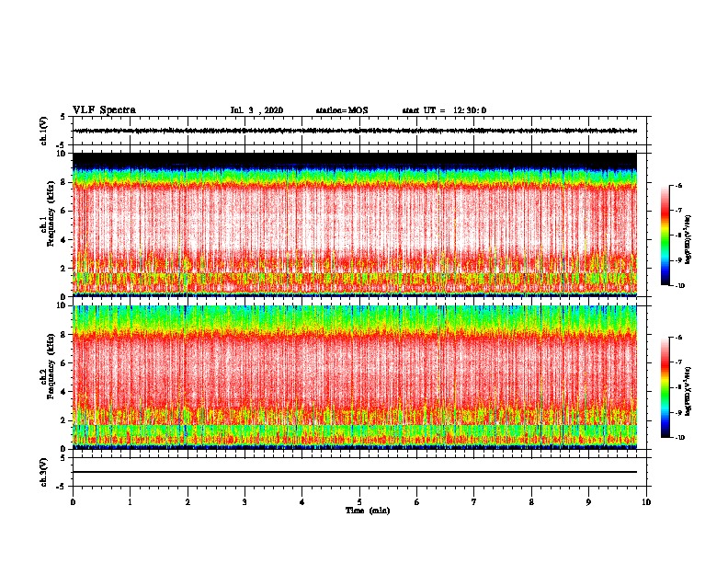Click the "-8" label on lower color bar
This screenshot has height=563, width=728.
678,387
